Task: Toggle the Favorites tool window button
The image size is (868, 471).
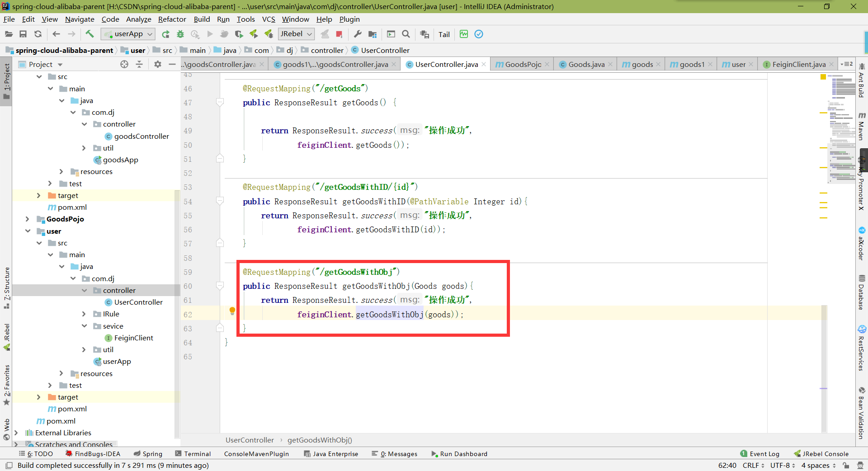Action: 6,385
